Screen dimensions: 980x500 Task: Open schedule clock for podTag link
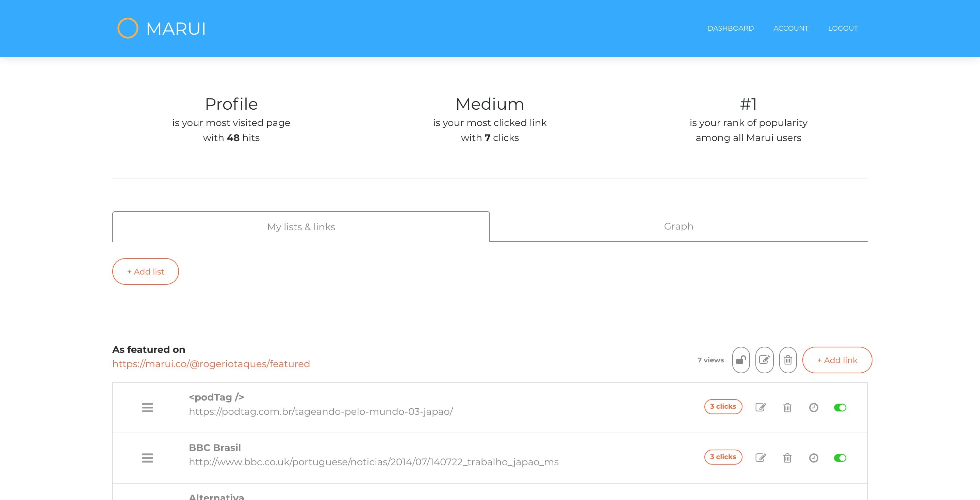(x=813, y=407)
